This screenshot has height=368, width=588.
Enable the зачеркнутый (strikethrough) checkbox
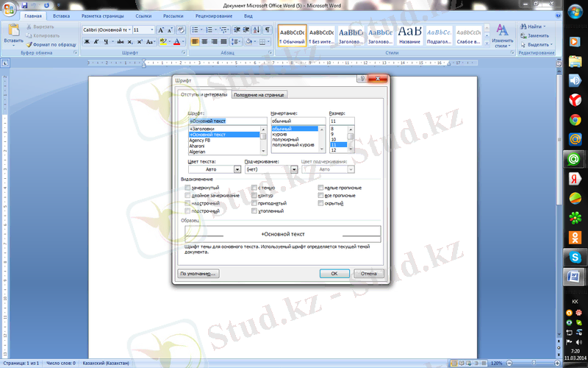pyautogui.click(x=188, y=188)
